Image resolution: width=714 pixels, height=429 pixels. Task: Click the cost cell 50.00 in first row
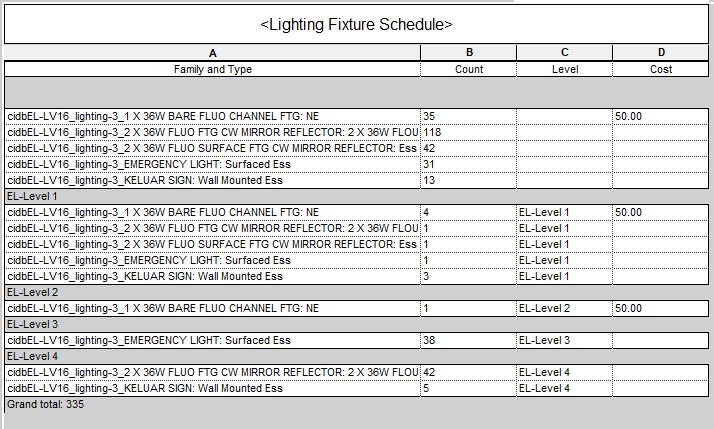click(x=661, y=117)
